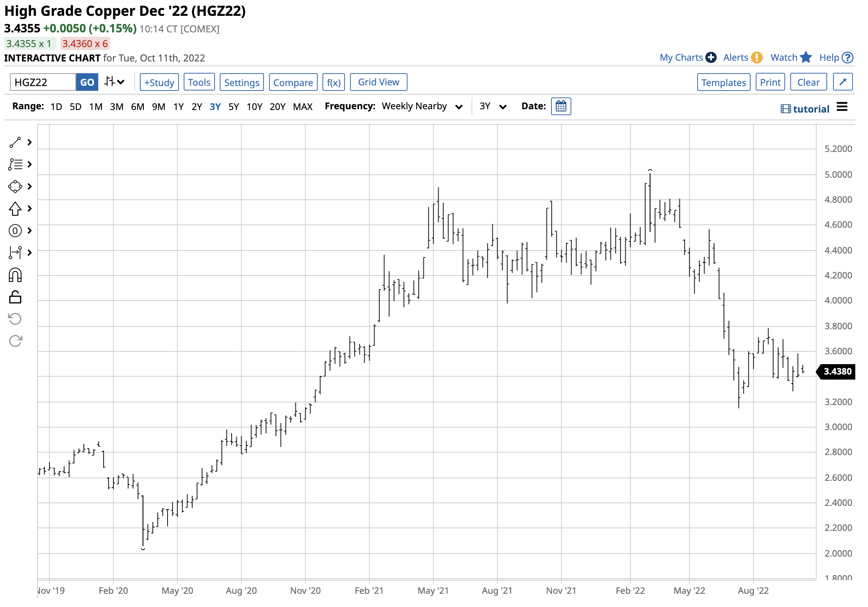Click the Help text link
The height and width of the screenshot is (607, 868).
(829, 57)
